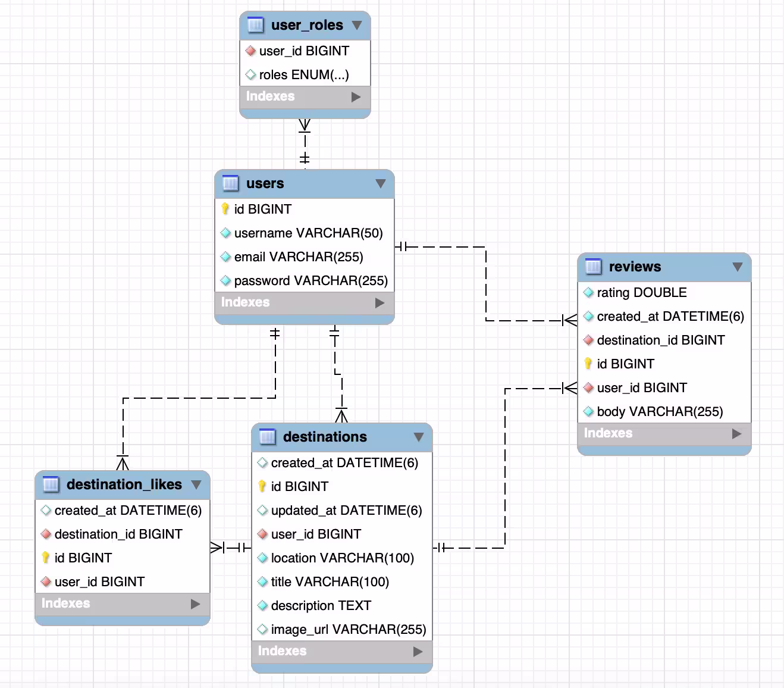Select the roles ENUM(...) column
Image resolution: width=784 pixels, height=688 pixels.
(305, 74)
